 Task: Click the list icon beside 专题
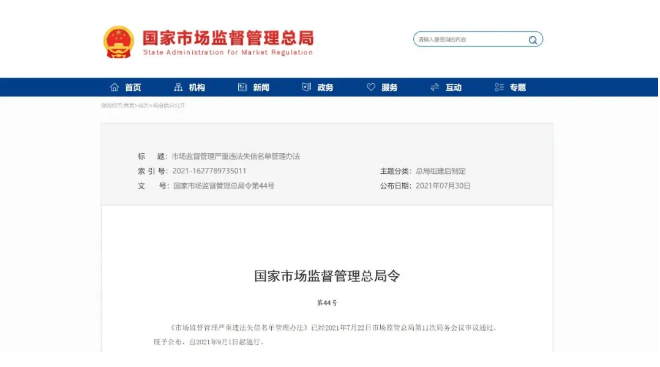499,87
